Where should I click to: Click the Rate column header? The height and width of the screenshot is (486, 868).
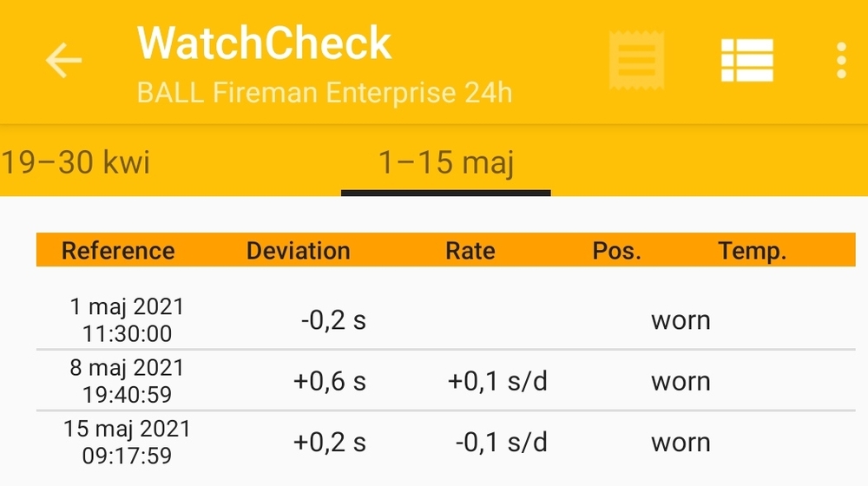[470, 251]
